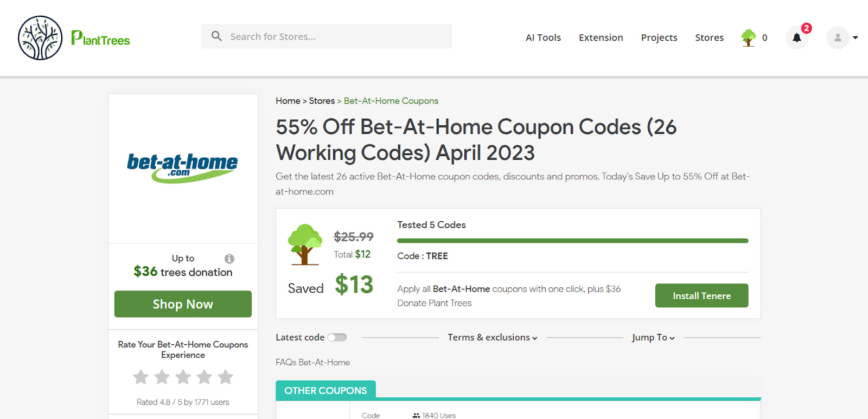Viewport: 868px width, 419px height.
Task: Open the notifications bell icon
Action: (796, 37)
